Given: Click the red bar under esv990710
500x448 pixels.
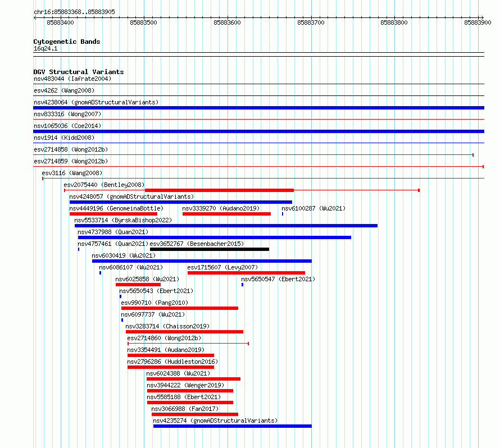Looking at the screenshot, I should 180,308.
